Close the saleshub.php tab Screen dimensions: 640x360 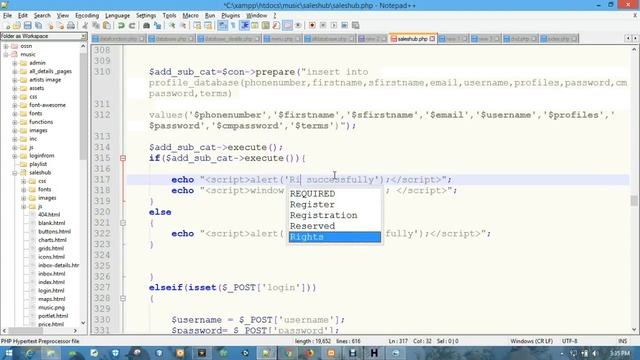point(432,39)
